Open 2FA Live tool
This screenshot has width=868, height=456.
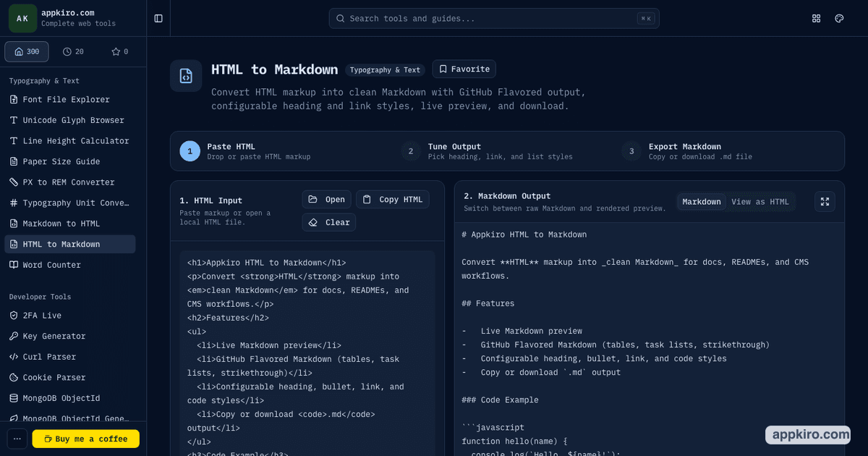point(69,316)
